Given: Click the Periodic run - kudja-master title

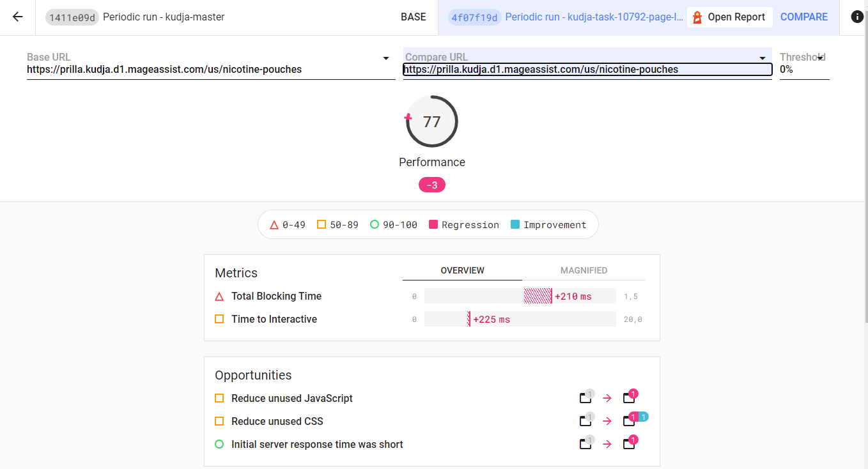Looking at the screenshot, I should click(x=164, y=17).
